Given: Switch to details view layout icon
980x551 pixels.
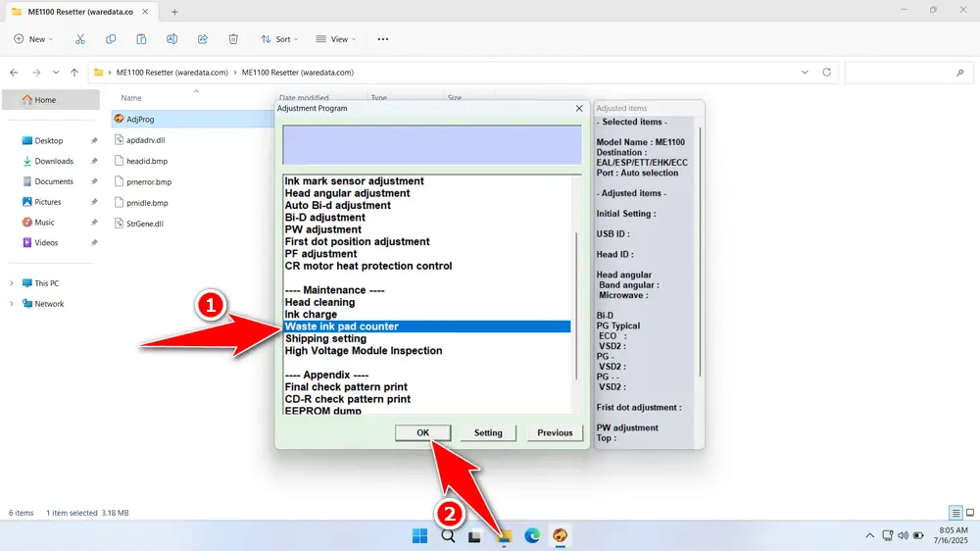Looking at the screenshot, I should (955, 513).
